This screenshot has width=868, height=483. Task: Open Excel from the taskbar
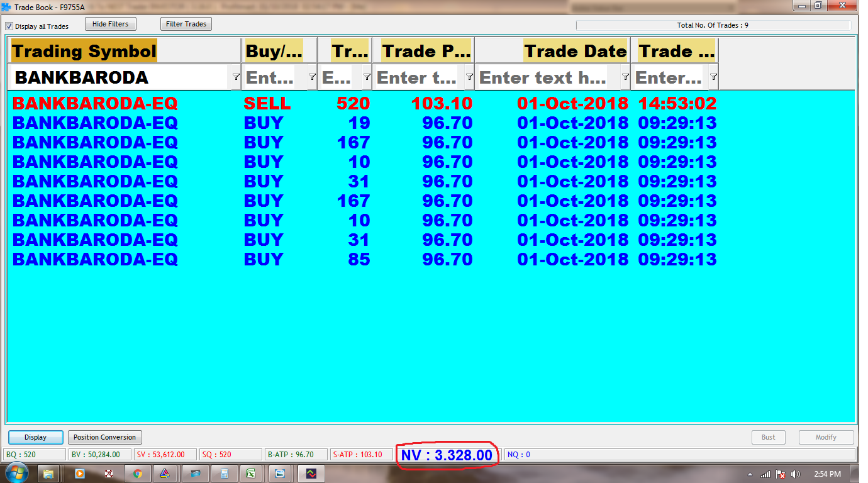click(251, 473)
